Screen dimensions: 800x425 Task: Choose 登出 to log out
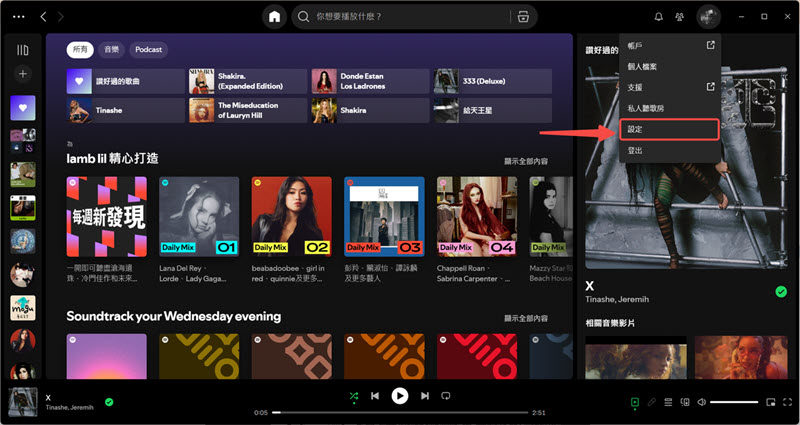point(670,151)
